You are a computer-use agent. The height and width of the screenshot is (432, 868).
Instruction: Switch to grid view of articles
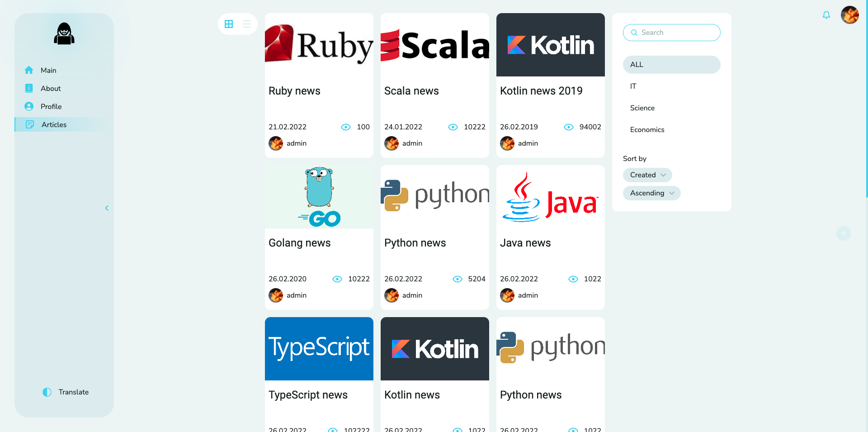click(229, 24)
